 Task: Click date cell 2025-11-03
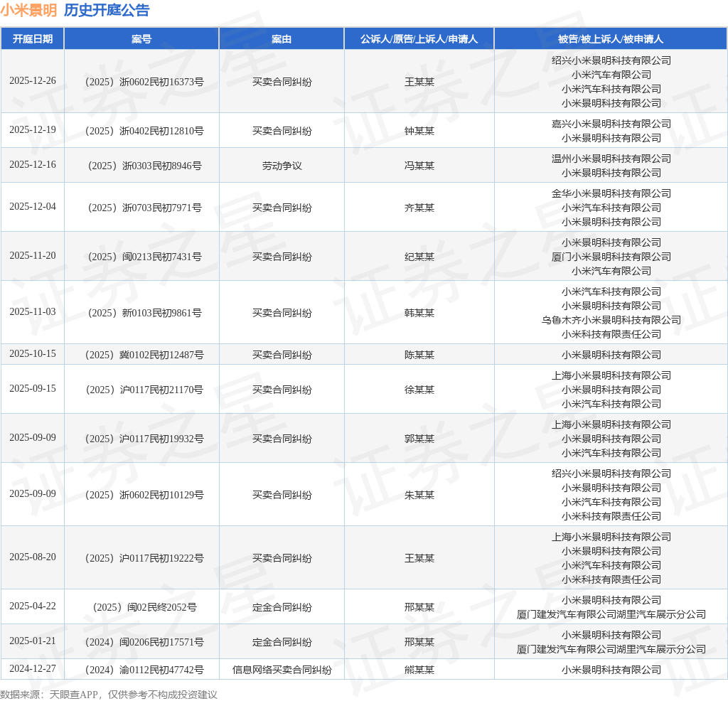click(x=33, y=312)
